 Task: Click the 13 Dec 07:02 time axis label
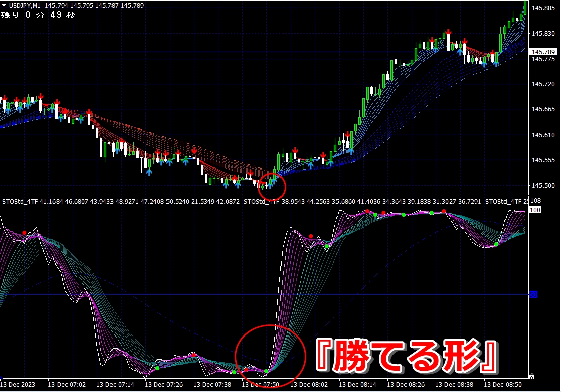pyautogui.click(x=66, y=384)
